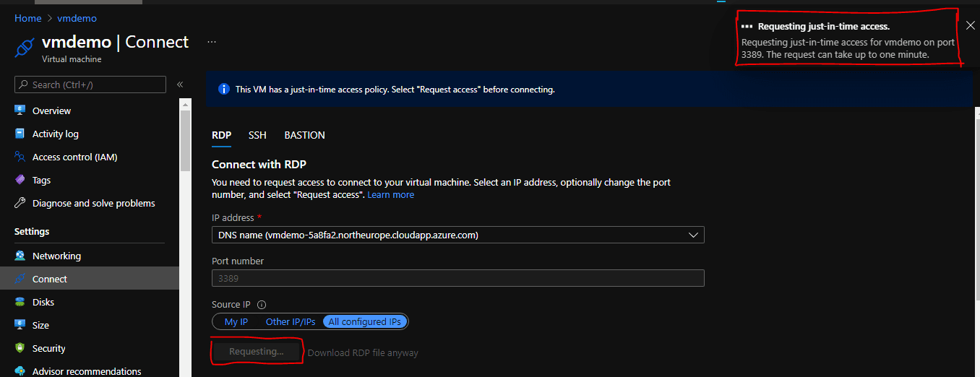Image resolution: width=980 pixels, height=377 pixels.
Task: Collapse the sidebar with double chevron
Action: pyautogui.click(x=180, y=84)
